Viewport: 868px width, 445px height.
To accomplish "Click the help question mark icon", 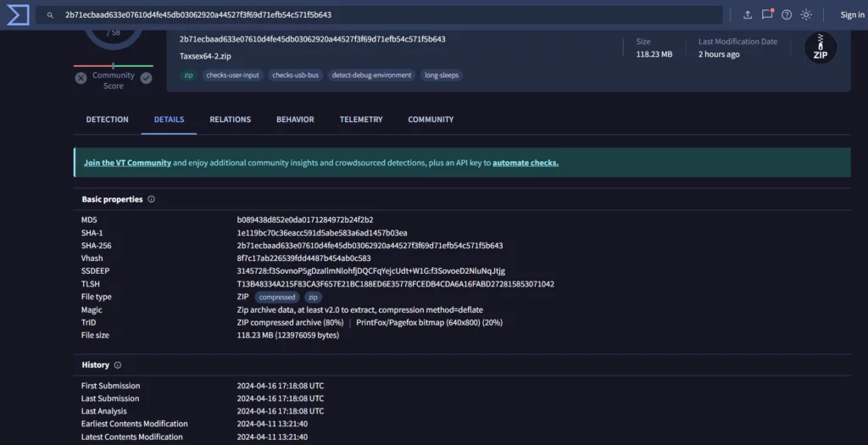I will pos(787,14).
